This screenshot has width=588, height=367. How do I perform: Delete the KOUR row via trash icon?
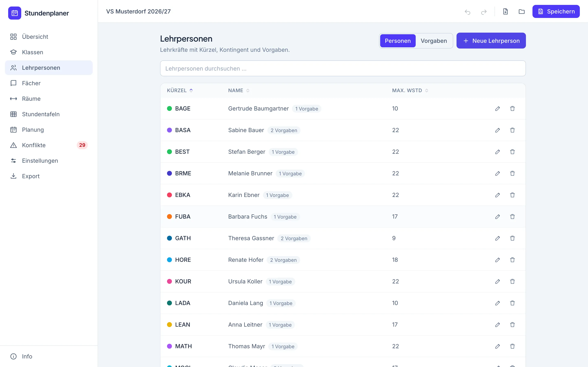(512, 281)
